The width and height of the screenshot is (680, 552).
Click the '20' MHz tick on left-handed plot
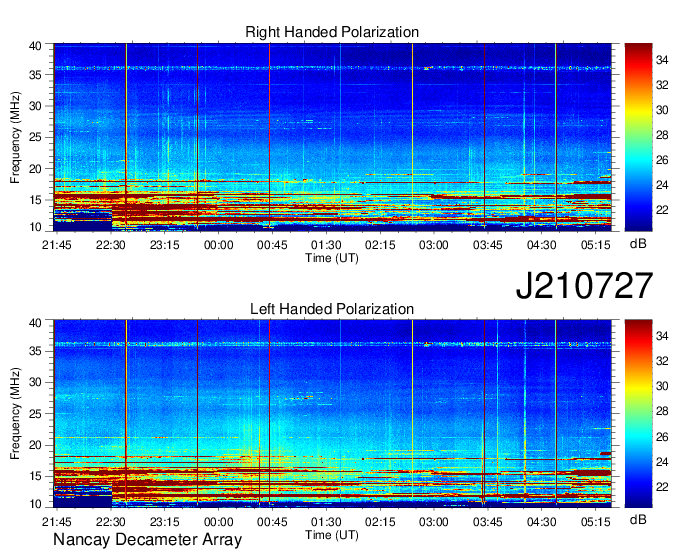click(36, 445)
